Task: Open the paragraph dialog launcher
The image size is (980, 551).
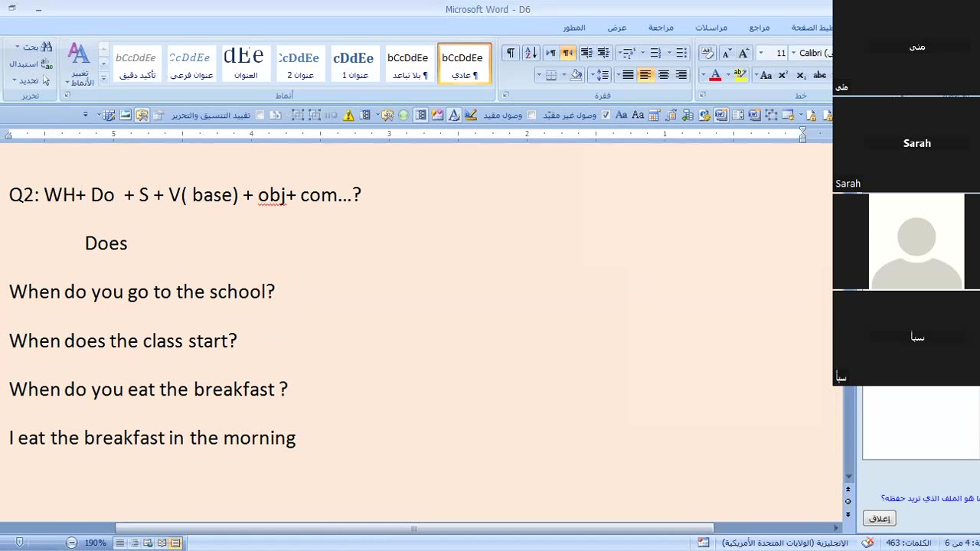Action: point(505,96)
